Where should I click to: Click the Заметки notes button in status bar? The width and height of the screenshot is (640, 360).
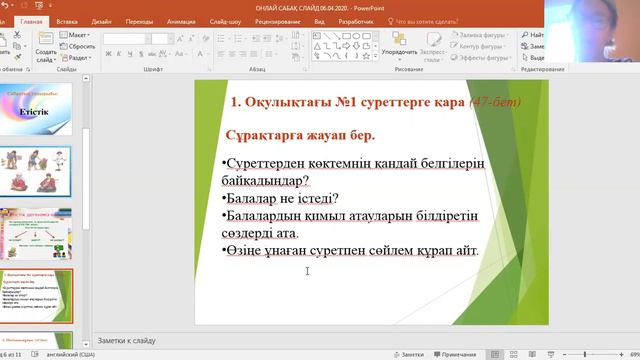pyautogui.click(x=409, y=355)
